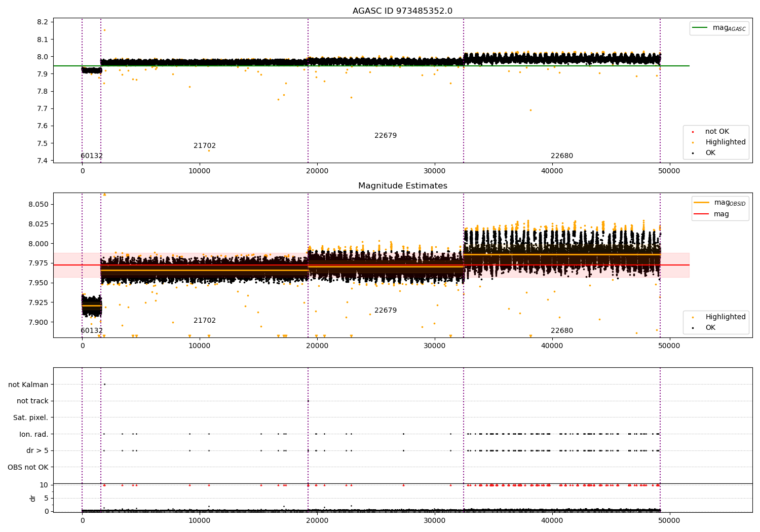Image resolution: width=760 pixels, height=532 pixels.
Task: Click obsid label 22679 in top plot
Action: [x=386, y=136]
